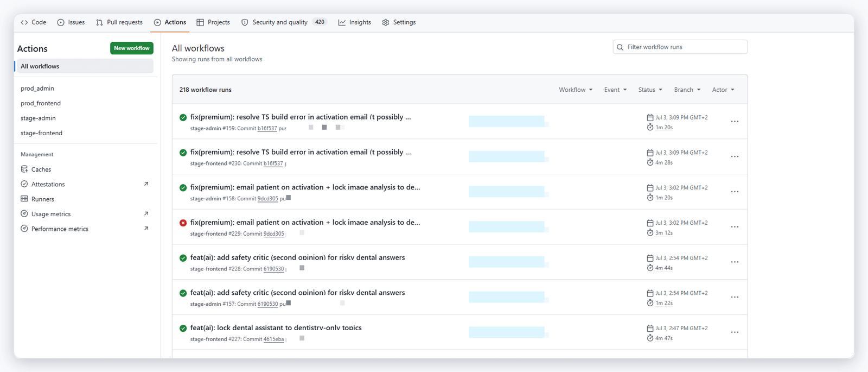This screenshot has height=372, width=868.
Task: Focus the Filter workflow runs field
Action: [x=680, y=47]
